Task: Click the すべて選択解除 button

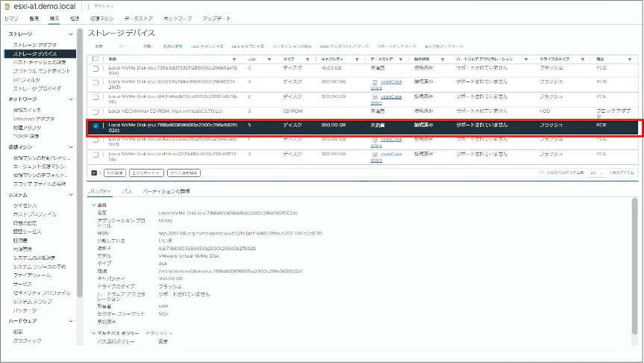Action: [184, 173]
